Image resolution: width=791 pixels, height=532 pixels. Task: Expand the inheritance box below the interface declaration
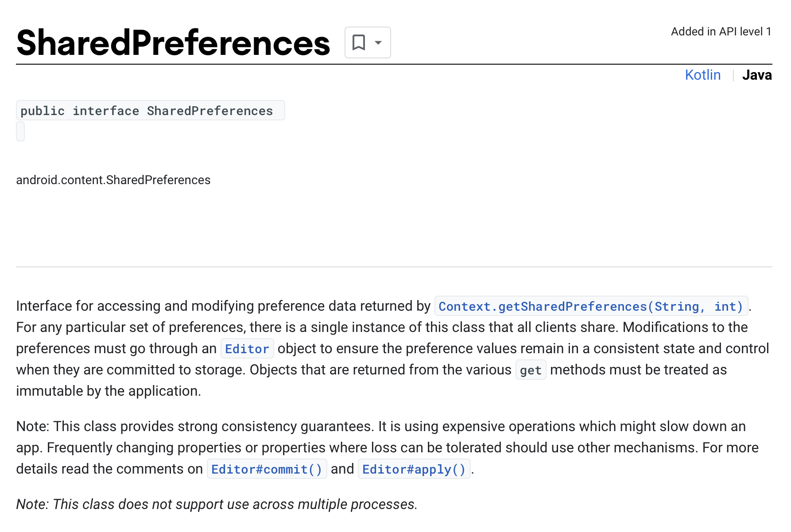coord(20,131)
